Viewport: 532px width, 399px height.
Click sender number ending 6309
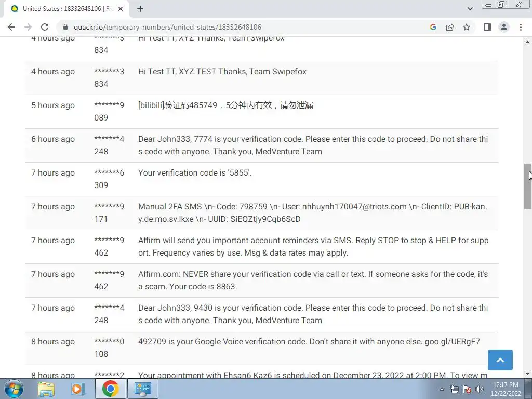point(109,179)
